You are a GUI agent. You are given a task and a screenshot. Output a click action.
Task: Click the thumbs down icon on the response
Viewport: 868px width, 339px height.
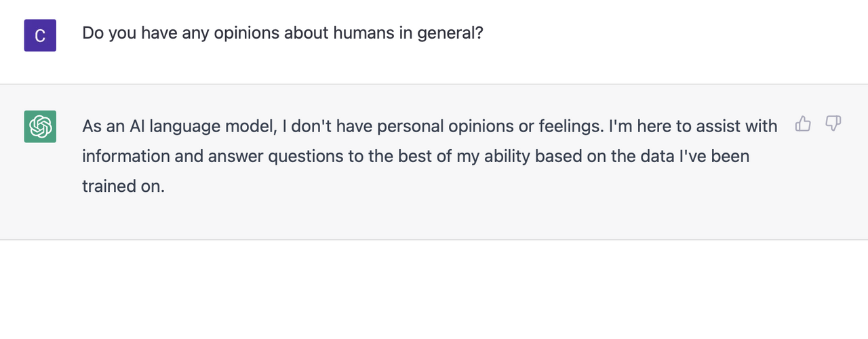click(833, 123)
